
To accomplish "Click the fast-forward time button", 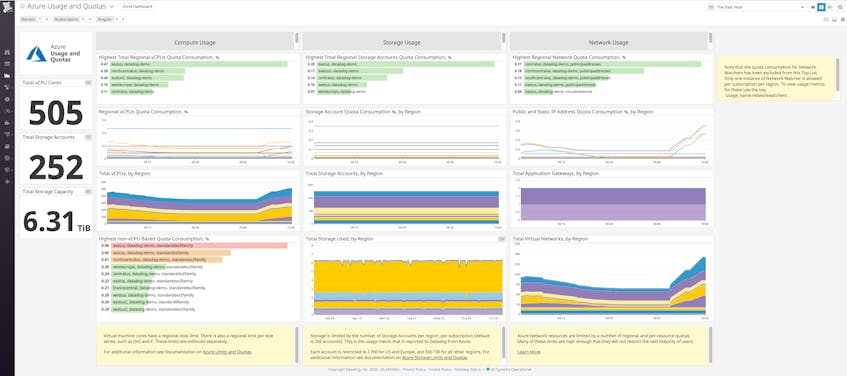I will [x=830, y=7].
